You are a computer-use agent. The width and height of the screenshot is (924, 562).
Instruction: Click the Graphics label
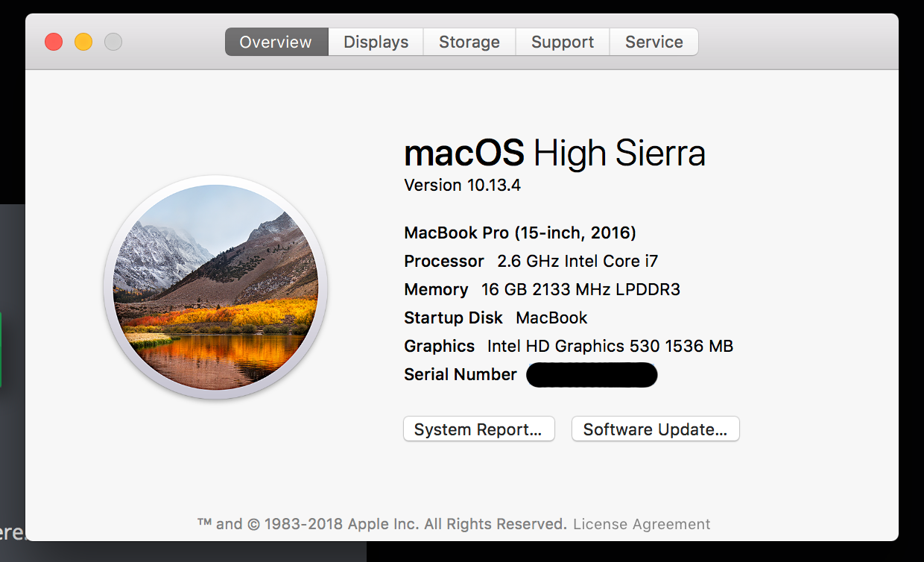tap(439, 346)
